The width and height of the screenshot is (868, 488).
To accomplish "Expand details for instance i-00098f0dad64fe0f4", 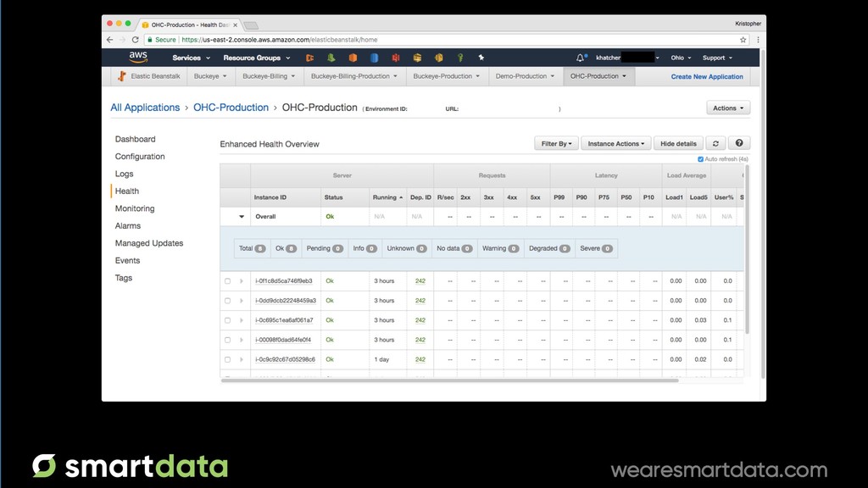I will coord(242,341).
